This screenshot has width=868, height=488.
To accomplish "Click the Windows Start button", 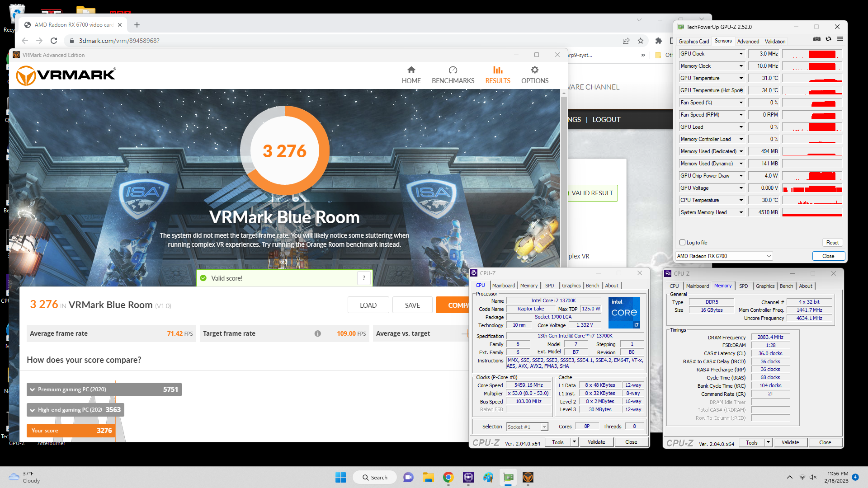I will click(x=340, y=477).
